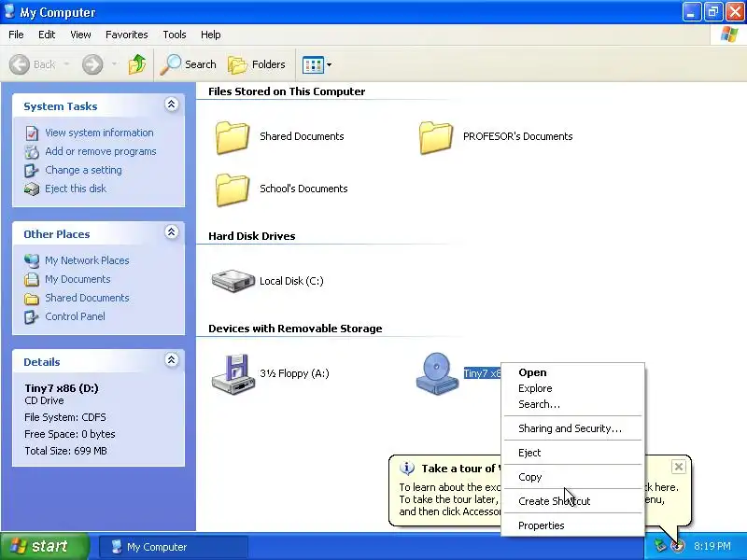
Task: Go to My Network Places
Action: click(87, 260)
